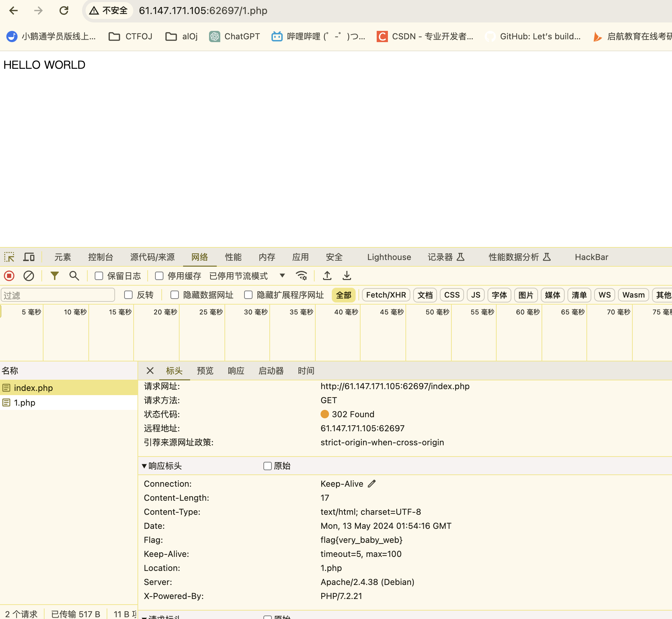
Task: Open the CSDN bookmark
Action: tap(425, 36)
